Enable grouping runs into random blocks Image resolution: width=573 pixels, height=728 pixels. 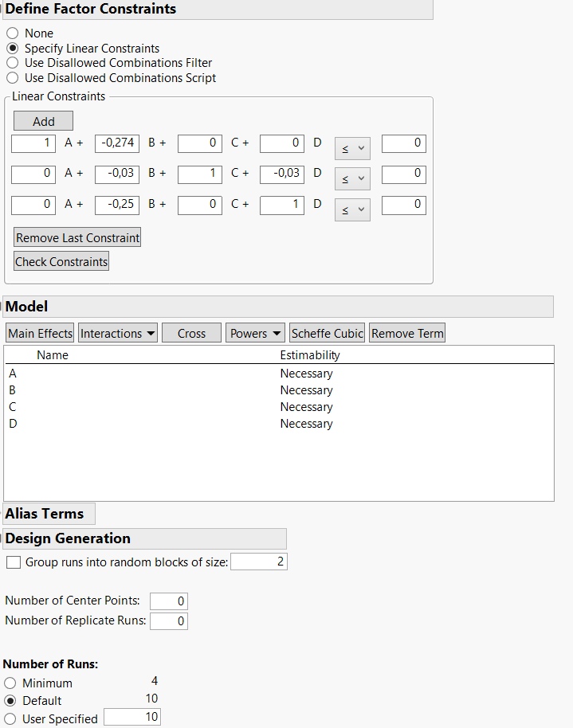(13, 562)
